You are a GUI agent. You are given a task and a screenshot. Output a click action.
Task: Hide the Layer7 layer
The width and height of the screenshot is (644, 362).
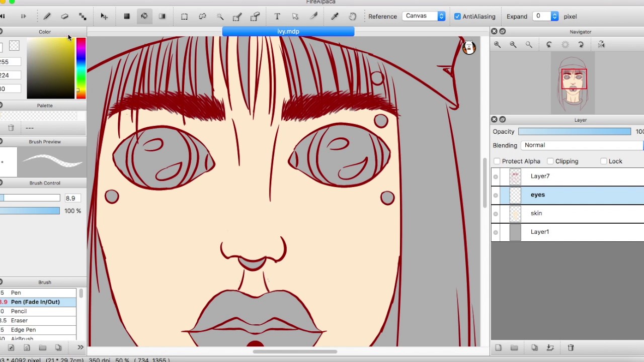coord(496,176)
